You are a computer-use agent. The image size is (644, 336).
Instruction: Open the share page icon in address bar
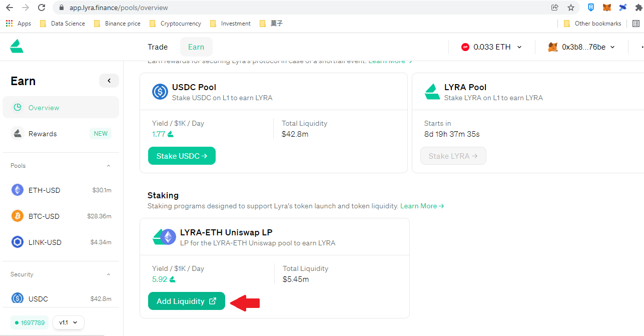(554, 8)
